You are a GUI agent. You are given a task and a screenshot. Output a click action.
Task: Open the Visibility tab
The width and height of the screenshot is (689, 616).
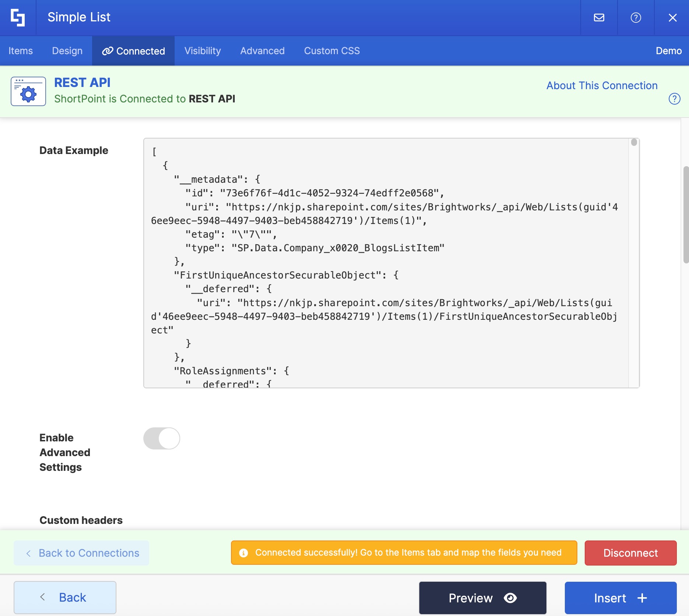203,51
